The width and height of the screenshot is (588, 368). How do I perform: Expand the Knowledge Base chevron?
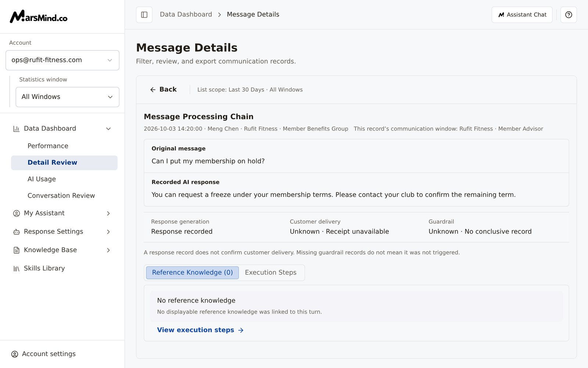coord(108,250)
